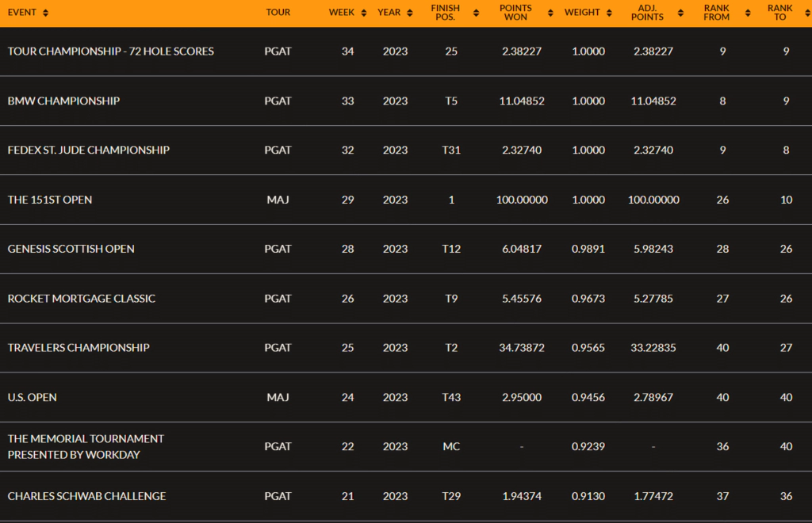Select weight 0.9673 for Rocket Mortgage Classic
This screenshot has height=523, width=812.
point(588,299)
